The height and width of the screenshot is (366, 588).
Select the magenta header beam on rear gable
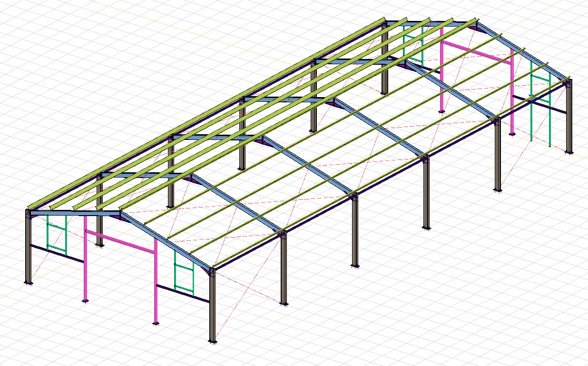[476, 51]
